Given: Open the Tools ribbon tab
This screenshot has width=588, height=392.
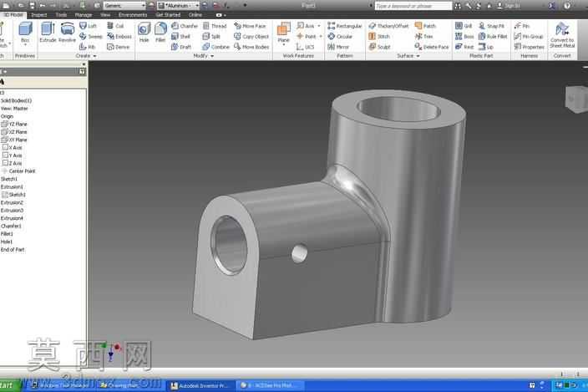Looking at the screenshot, I should [x=61, y=15].
